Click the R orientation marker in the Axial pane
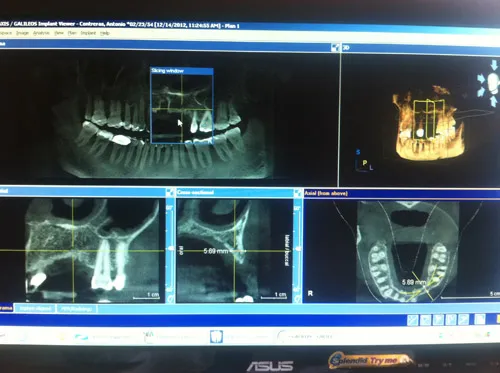The image size is (500, 373). coord(310,293)
